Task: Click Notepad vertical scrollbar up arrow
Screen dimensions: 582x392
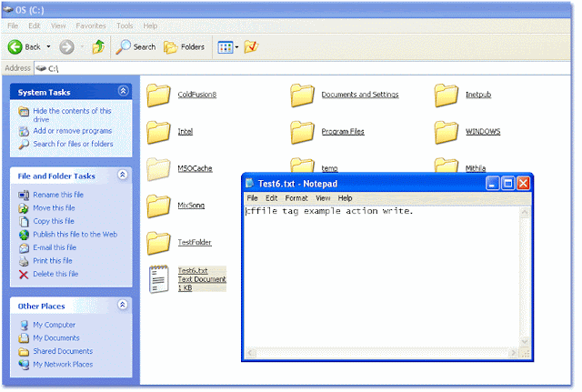Action: [x=525, y=212]
